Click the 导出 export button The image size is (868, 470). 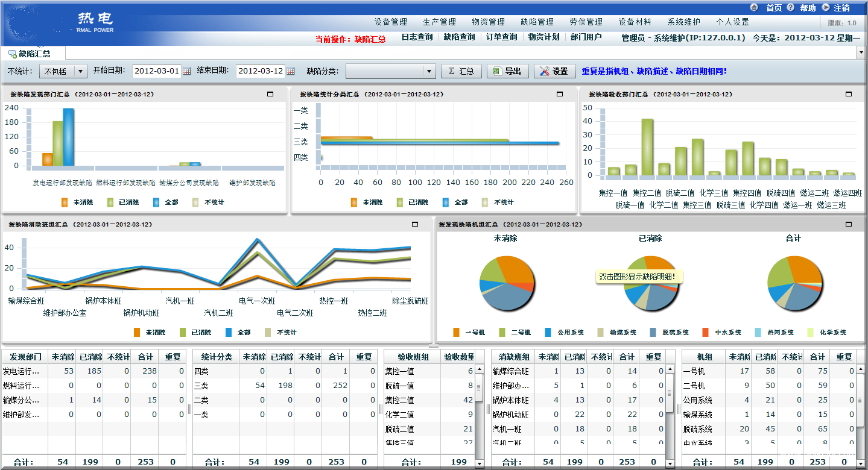[507, 71]
